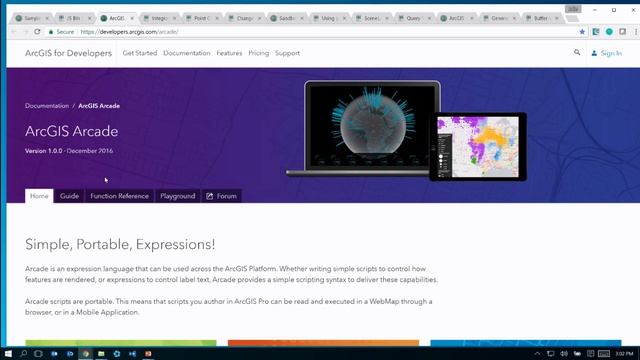Image resolution: width=640 pixels, height=360 pixels.
Task: Open the Features menu item
Action: point(229,53)
